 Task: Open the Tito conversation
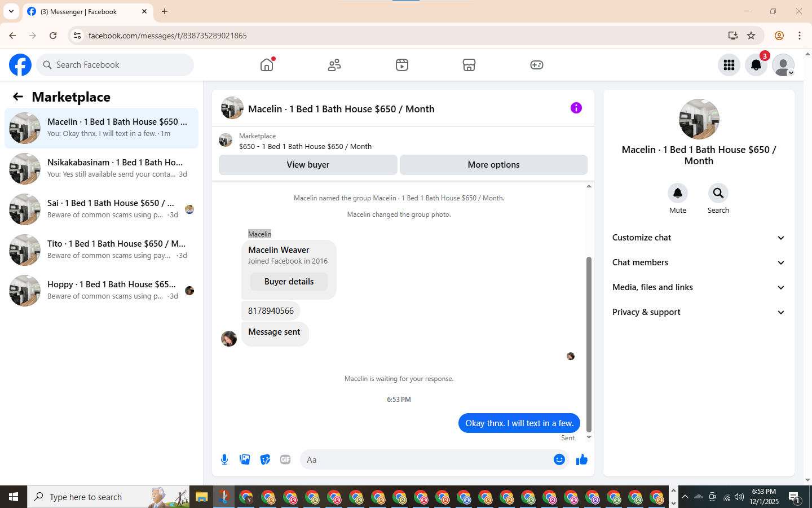101,250
